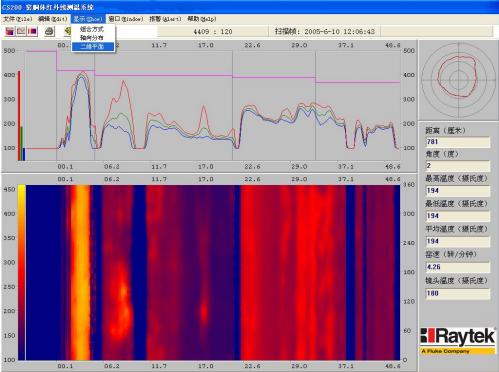
Task: Choose the first entry of the display dropdown
Action: 93,29
